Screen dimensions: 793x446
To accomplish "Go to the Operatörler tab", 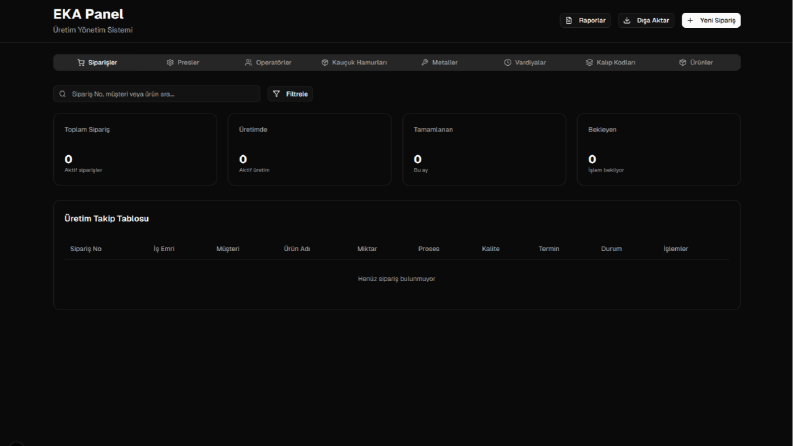I will (268, 63).
